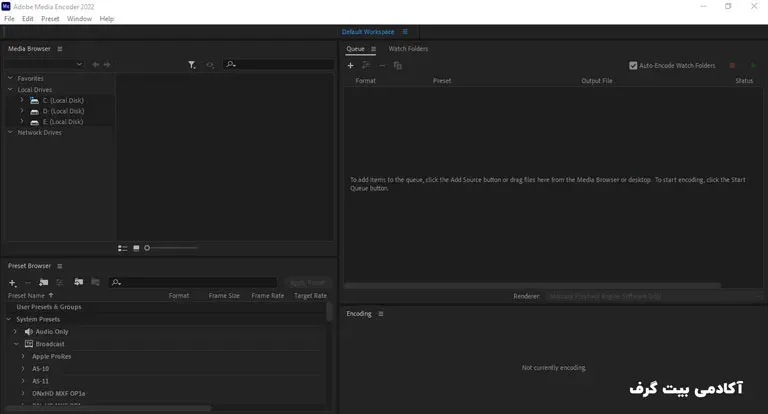Switch Media Browser to thumbnail view
The image size is (768, 414).
[136, 248]
